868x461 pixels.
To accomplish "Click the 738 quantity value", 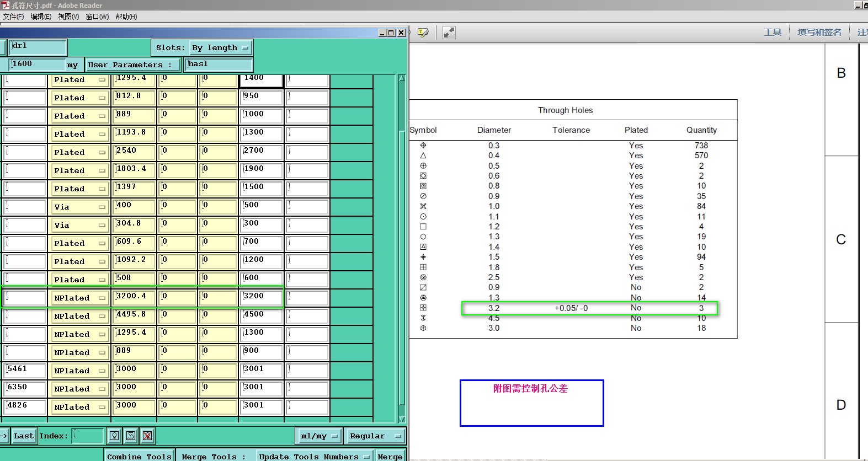I will coord(701,146).
